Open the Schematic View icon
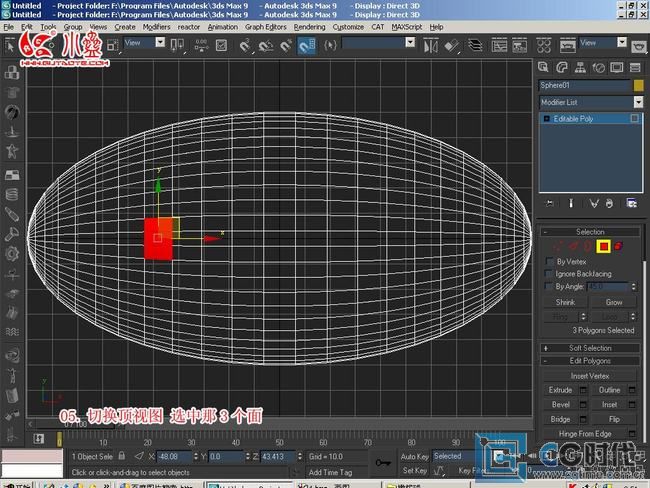650x488 pixels. point(519,45)
